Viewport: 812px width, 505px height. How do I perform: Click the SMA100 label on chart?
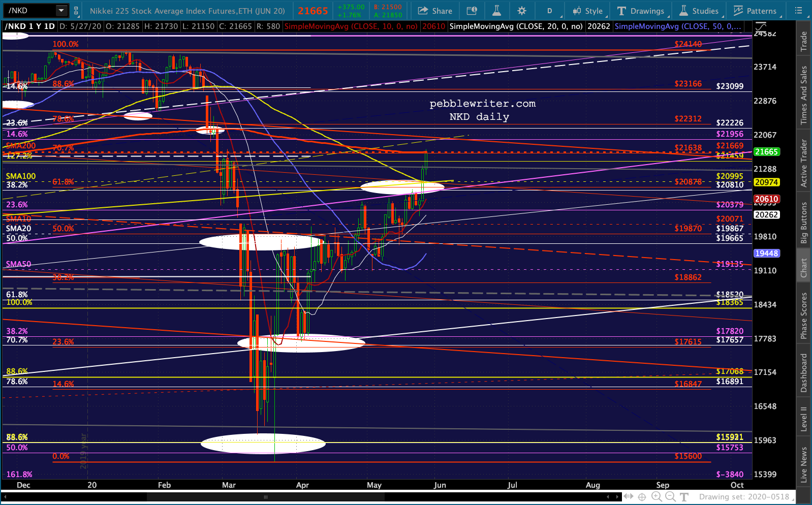click(21, 176)
